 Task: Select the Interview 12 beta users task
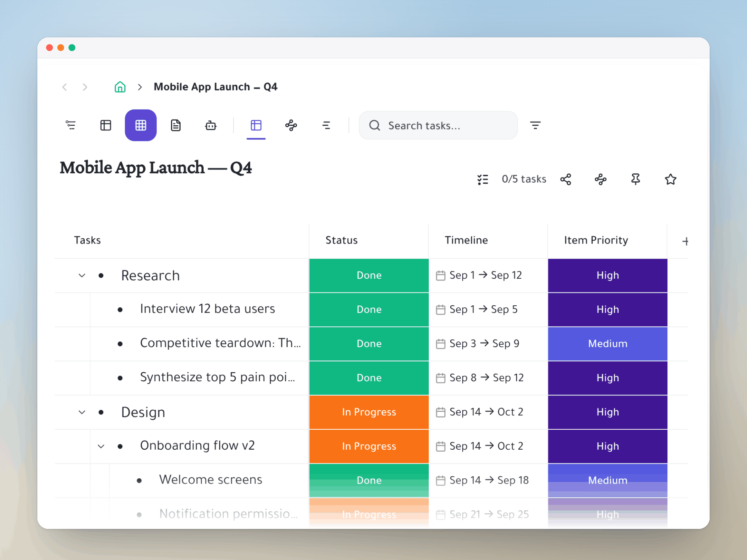click(207, 309)
